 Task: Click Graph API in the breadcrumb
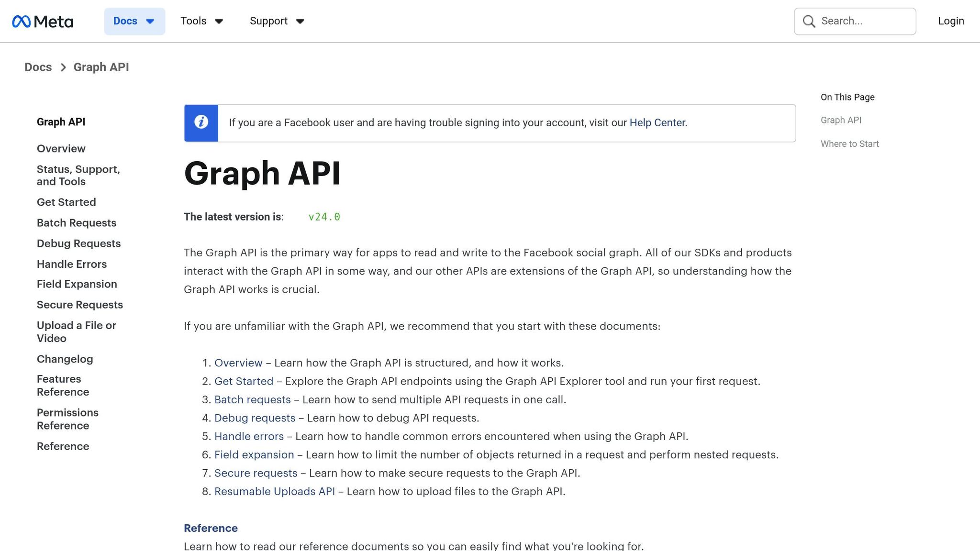tap(101, 67)
